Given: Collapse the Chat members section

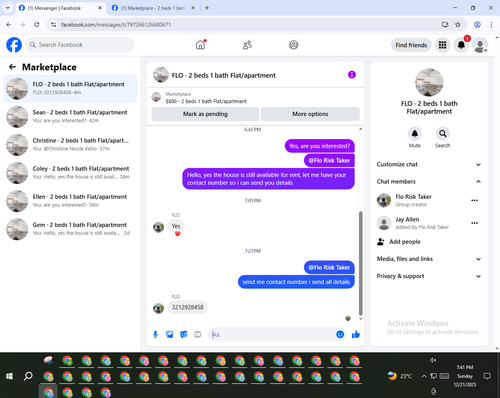Looking at the screenshot, I should [x=429, y=181].
